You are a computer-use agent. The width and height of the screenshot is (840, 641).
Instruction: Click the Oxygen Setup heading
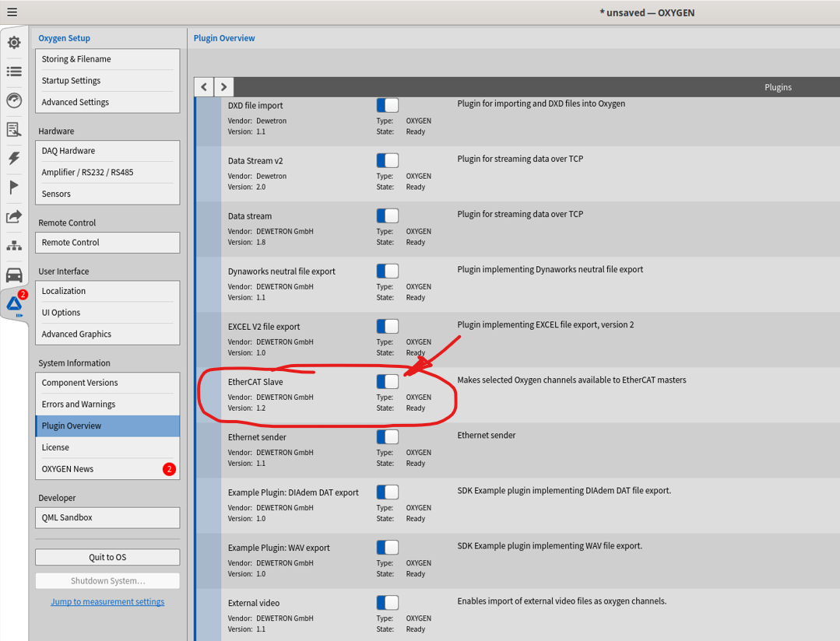point(65,38)
